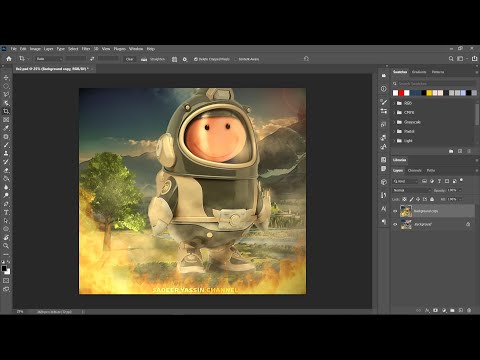Expand the CMYK swatch folder
This screenshot has width=480, height=360.
coord(394,113)
